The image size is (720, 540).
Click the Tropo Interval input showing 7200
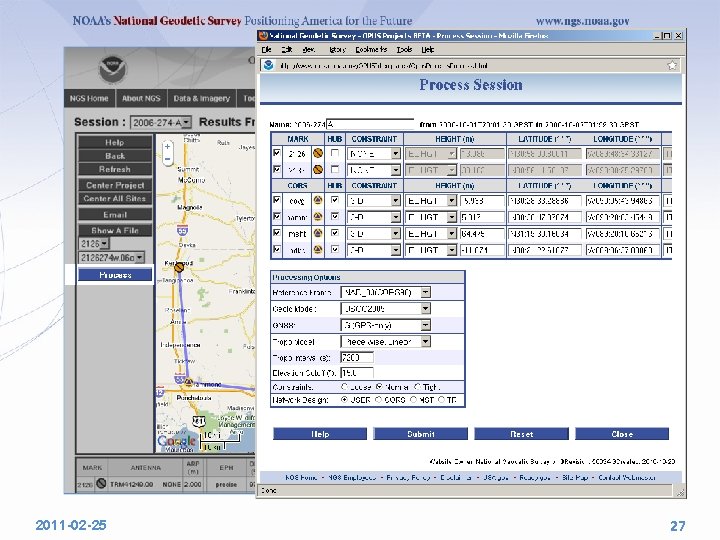click(x=357, y=357)
